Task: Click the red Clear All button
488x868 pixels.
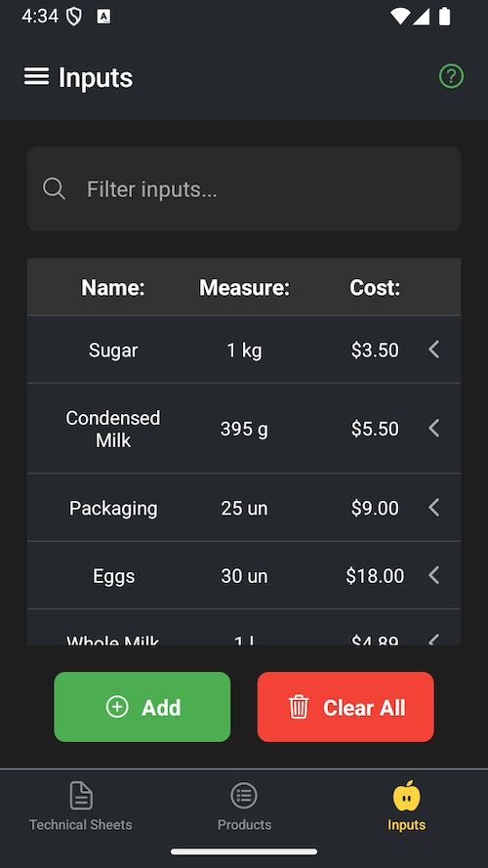Action: [346, 707]
